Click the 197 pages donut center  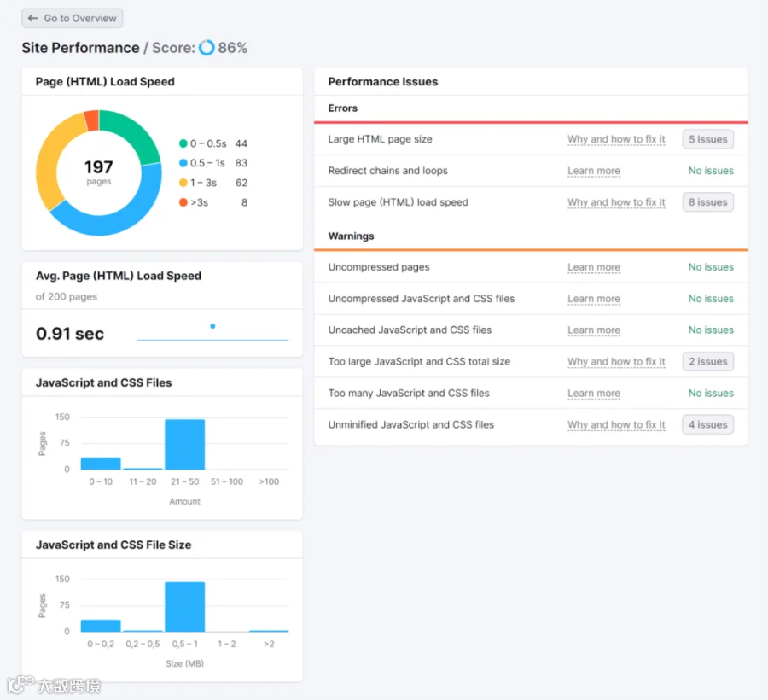[x=99, y=172]
